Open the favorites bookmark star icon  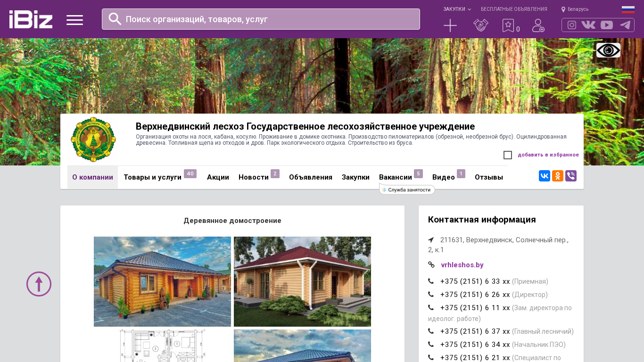508,25
